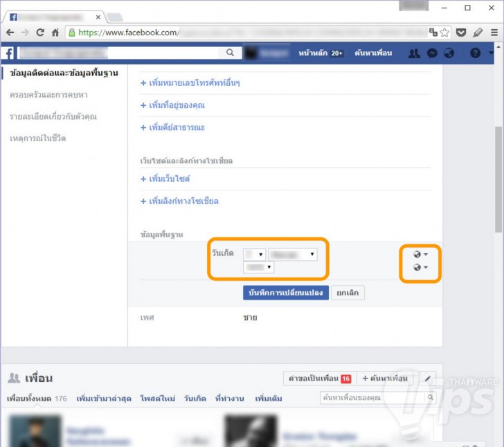The width and height of the screenshot is (504, 447).
Task: Click the เพศ value ชาย
Action: point(250,318)
